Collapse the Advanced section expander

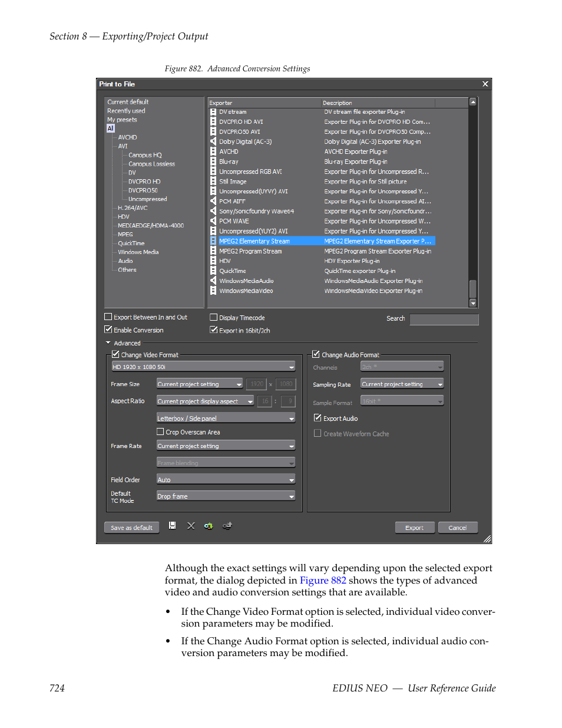tap(108, 342)
